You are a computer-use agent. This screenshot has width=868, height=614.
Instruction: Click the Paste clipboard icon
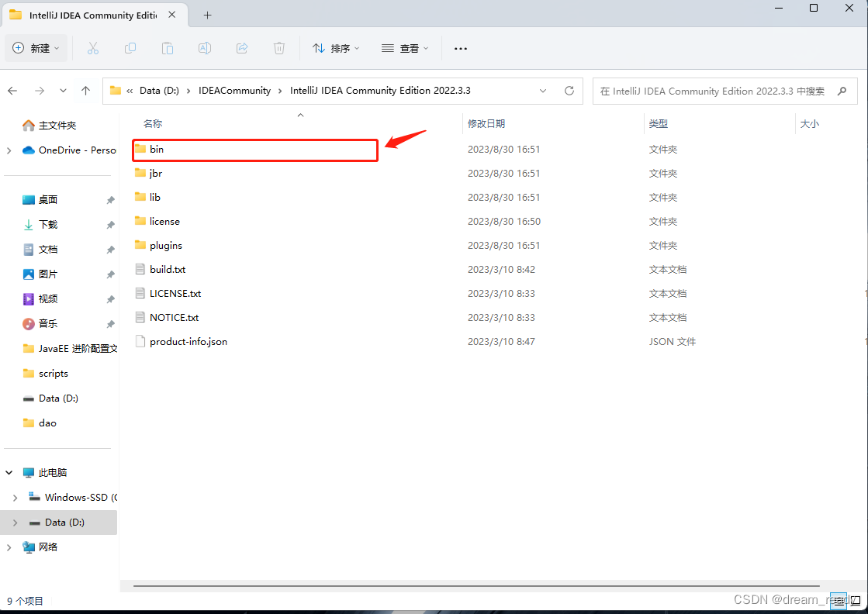[168, 48]
